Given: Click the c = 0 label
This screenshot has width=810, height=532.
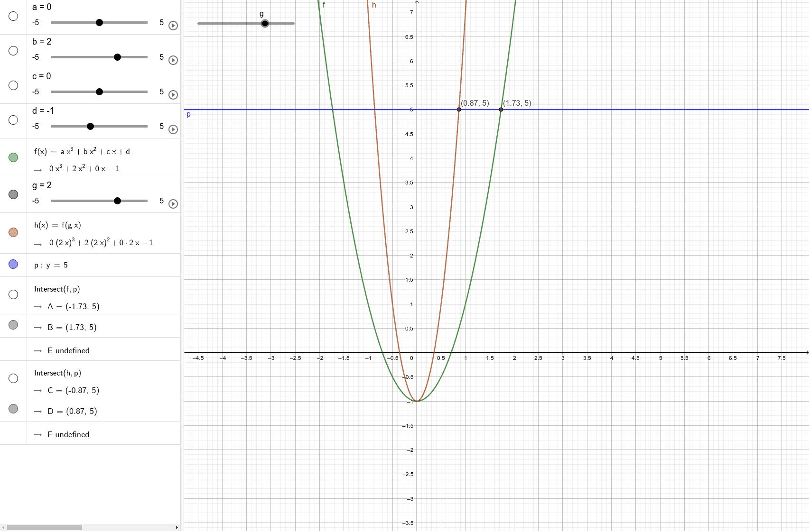Looking at the screenshot, I should 42,76.
